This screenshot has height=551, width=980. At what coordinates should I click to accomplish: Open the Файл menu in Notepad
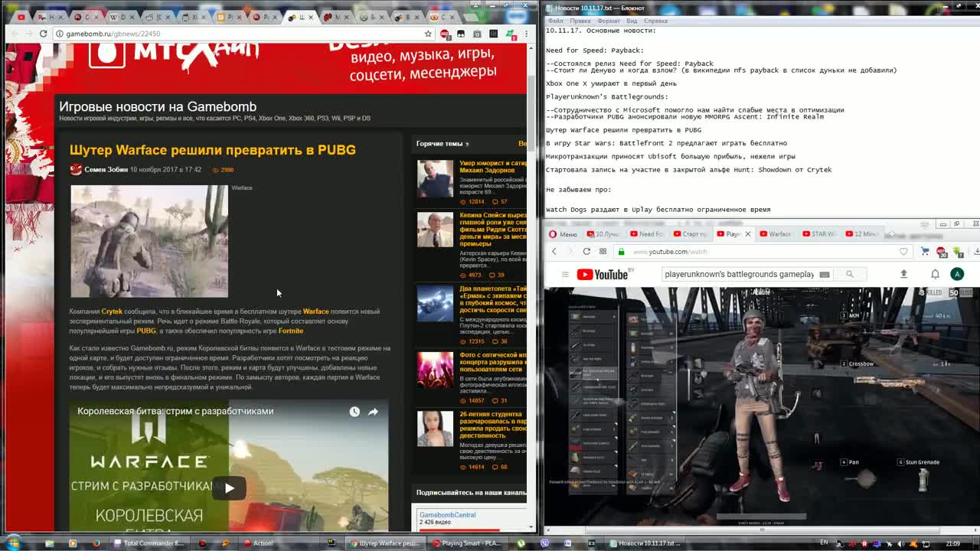coord(556,21)
